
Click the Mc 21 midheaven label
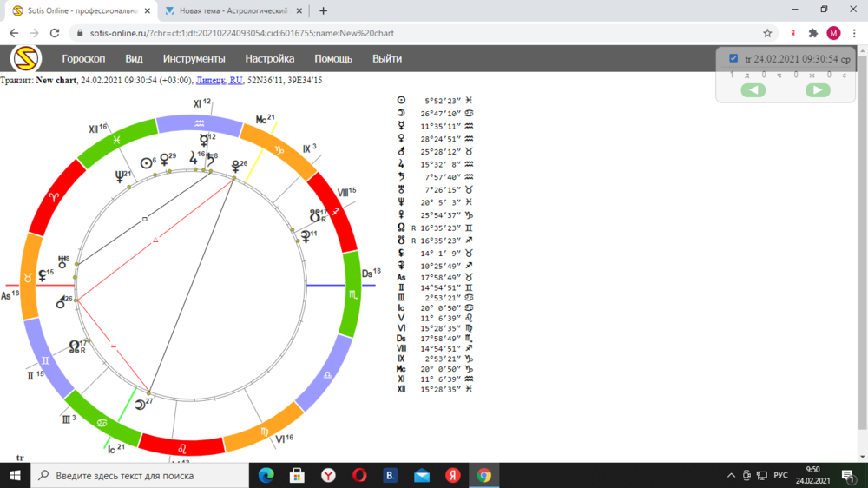click(265, 119)
